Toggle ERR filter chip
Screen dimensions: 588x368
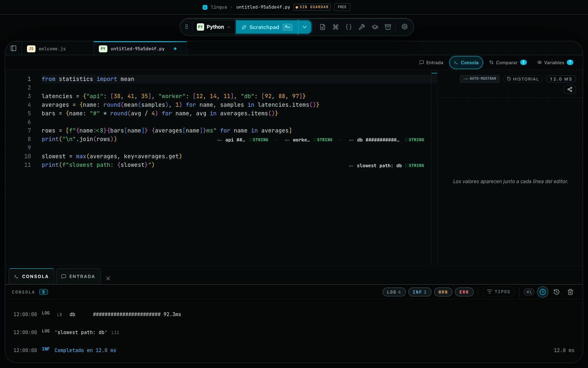click(x=464, y=292)
